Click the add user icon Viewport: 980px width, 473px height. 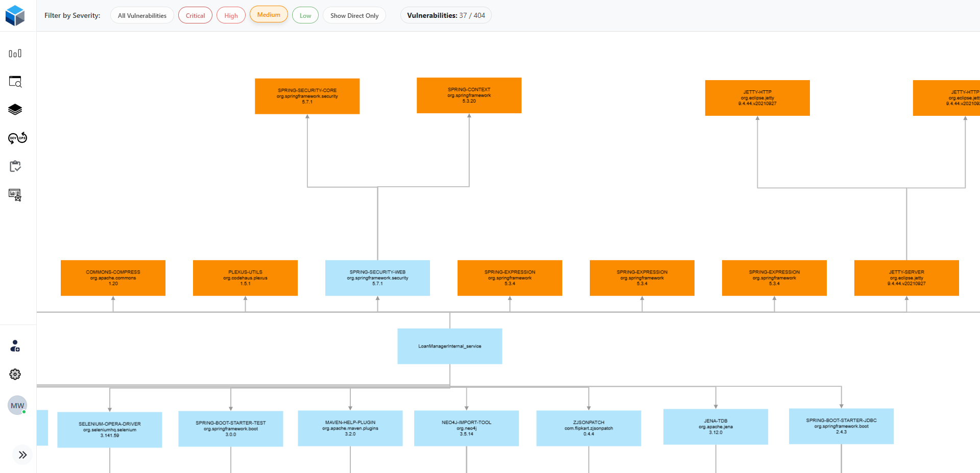(15, 346)
